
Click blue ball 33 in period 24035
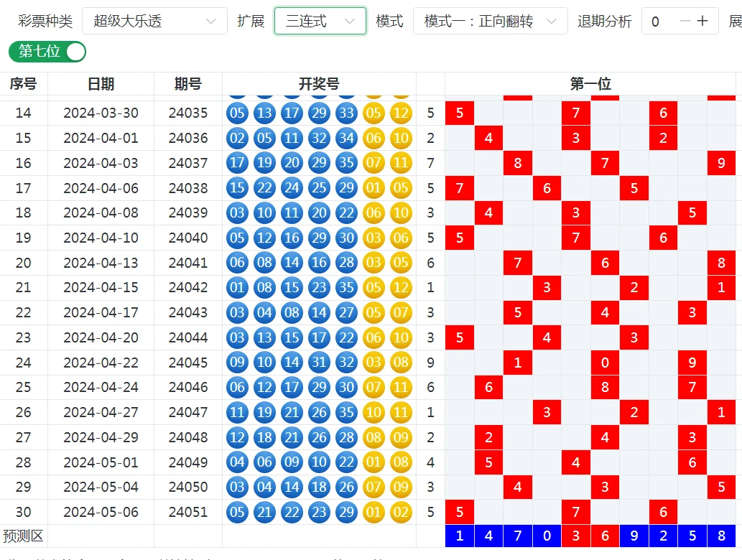point(346,113)
